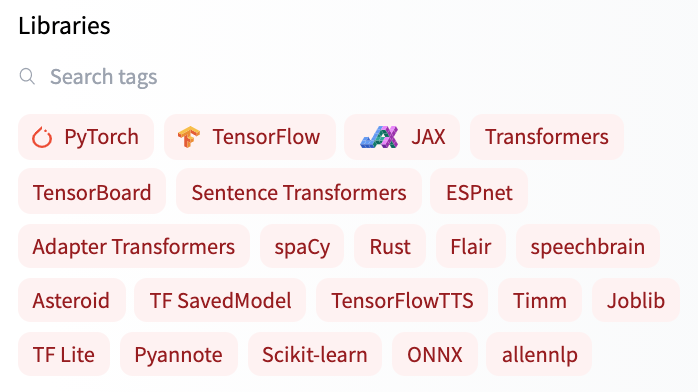Filter models by spaCy

[302, 246]
